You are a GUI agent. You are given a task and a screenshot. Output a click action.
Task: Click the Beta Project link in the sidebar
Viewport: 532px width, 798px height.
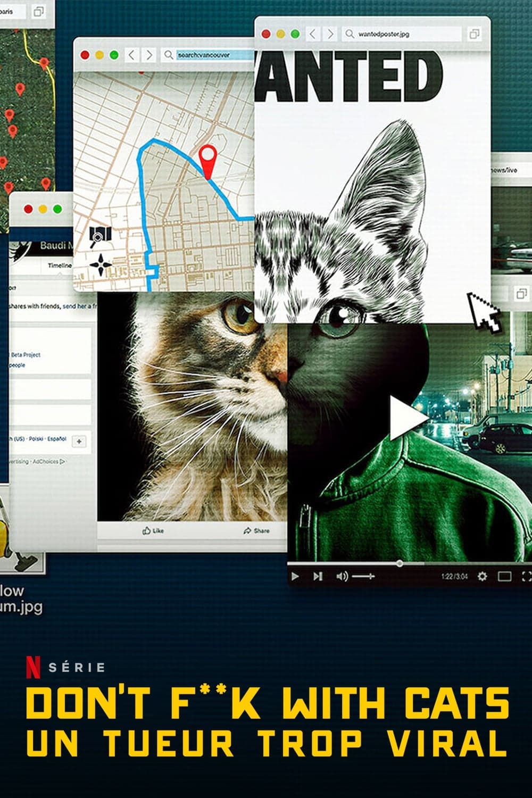26,355
